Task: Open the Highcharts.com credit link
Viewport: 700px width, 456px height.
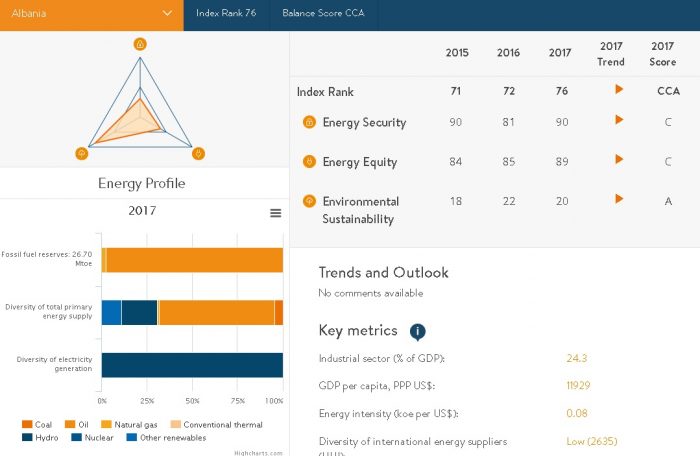Action: pos(259,452)
